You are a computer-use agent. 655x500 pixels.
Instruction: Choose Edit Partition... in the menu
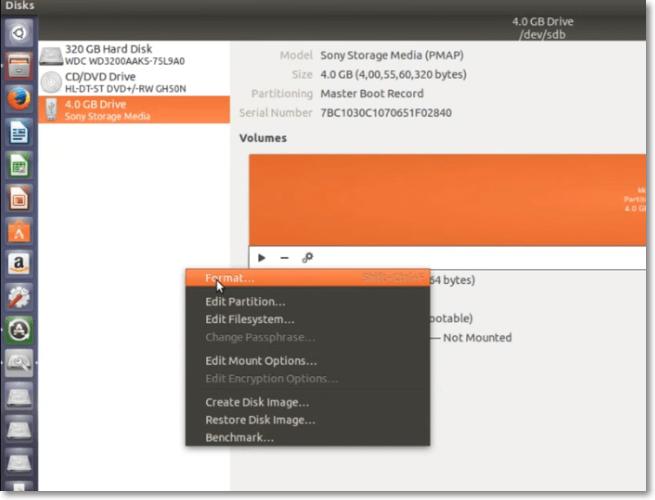pos(308,302)
